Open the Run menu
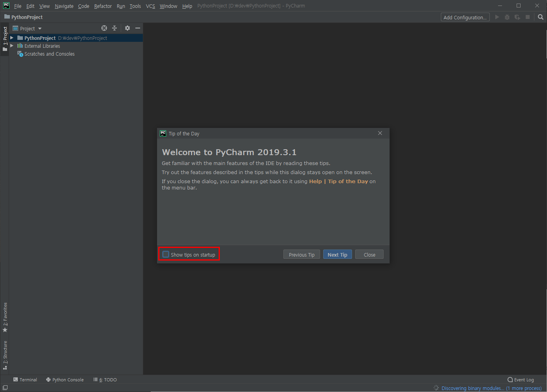The width and height of the screenshot is (547, 392). click(x=121, y=6)
